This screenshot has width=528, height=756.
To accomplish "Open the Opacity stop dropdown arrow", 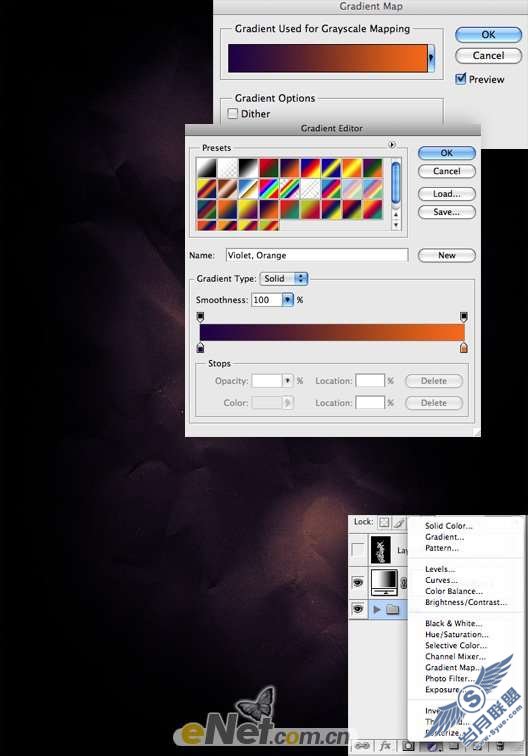I will [288, 380].
